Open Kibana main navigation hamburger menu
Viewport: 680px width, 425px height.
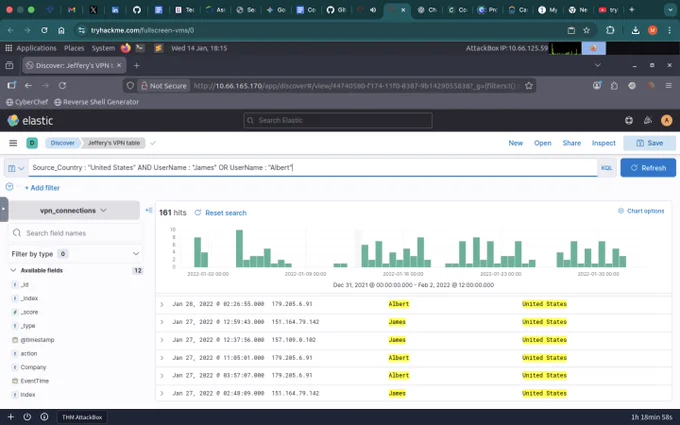pyautogui.click(x=13, y=143)
